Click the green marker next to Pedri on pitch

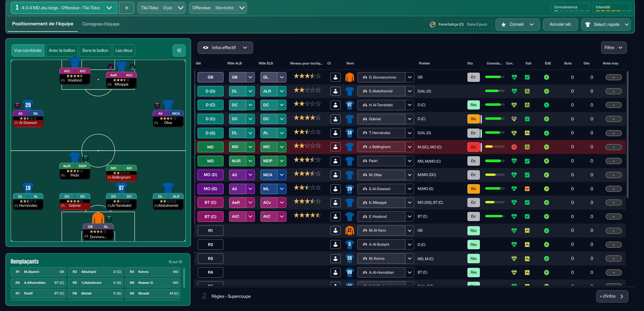pyautogui.click(x=86, y=158)
